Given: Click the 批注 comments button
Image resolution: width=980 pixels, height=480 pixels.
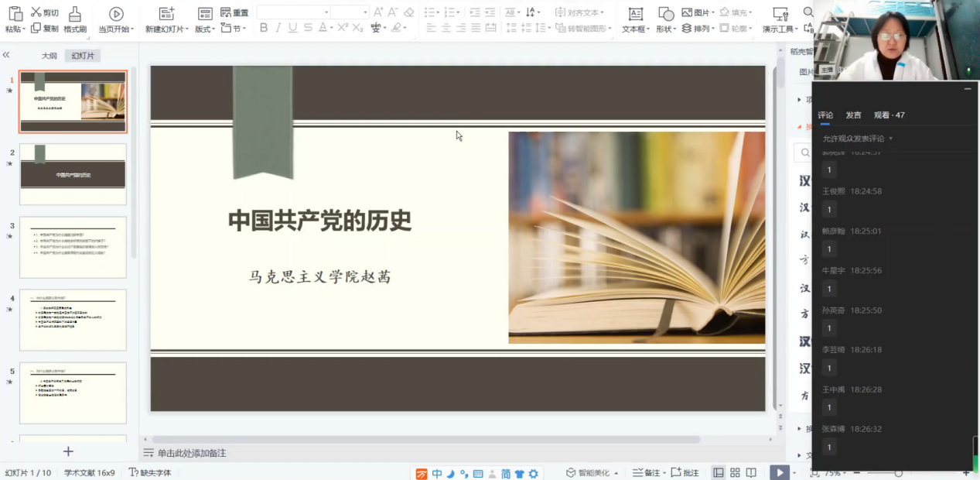Looking at the screenshot, I should (685, 473).
